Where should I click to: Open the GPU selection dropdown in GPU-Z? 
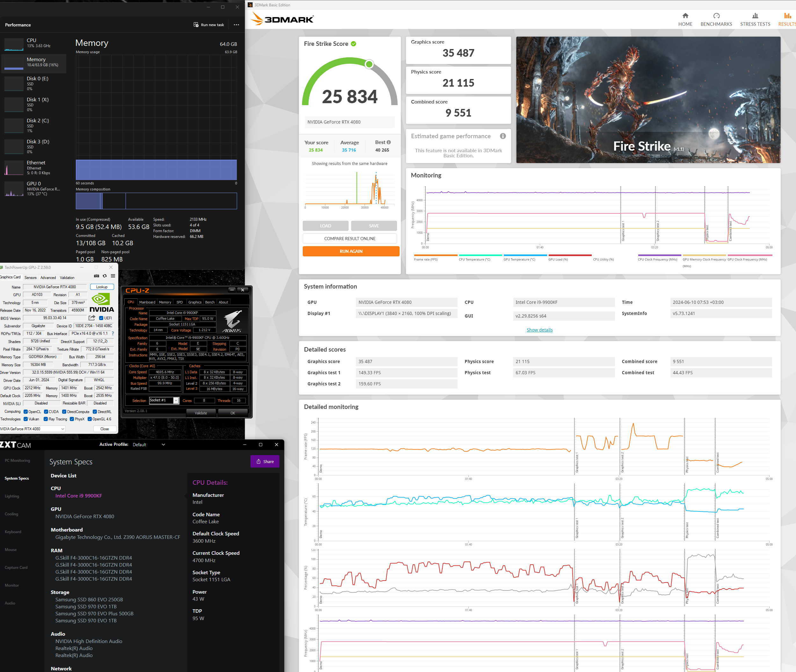(x=33, y=429)
